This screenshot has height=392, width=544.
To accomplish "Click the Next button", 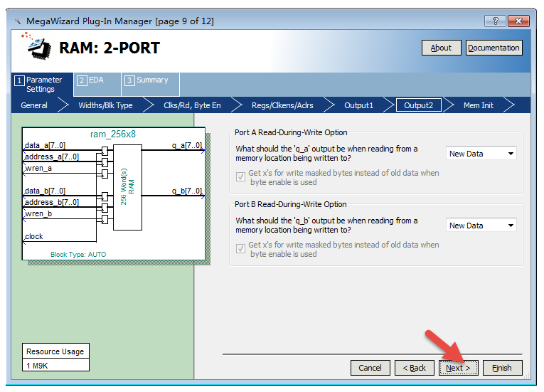I will point(458,368).
